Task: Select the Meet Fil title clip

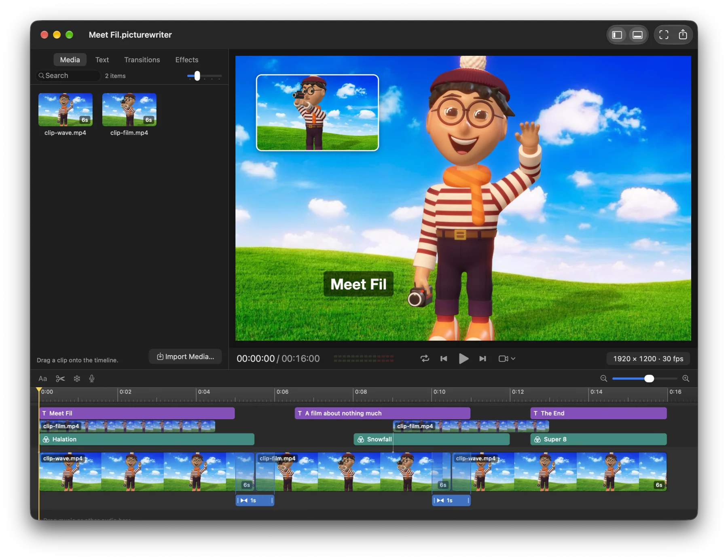Action: [137, 413]
